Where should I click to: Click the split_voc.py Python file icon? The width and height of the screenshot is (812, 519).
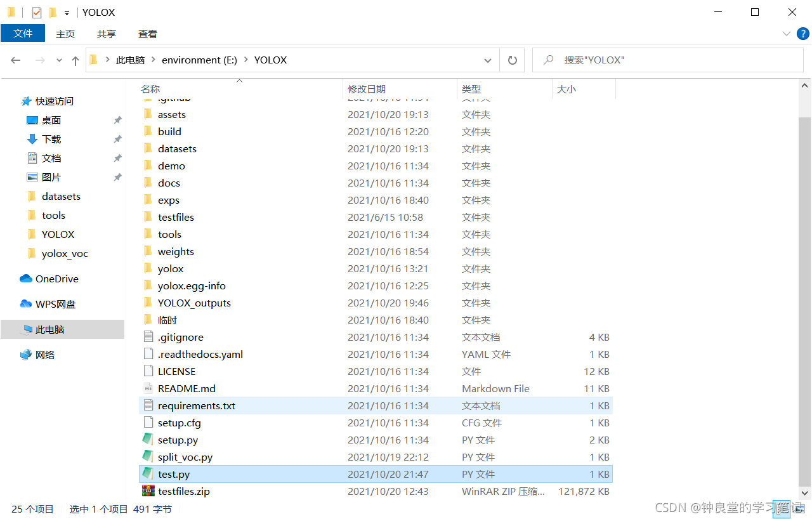pos(148,457)
